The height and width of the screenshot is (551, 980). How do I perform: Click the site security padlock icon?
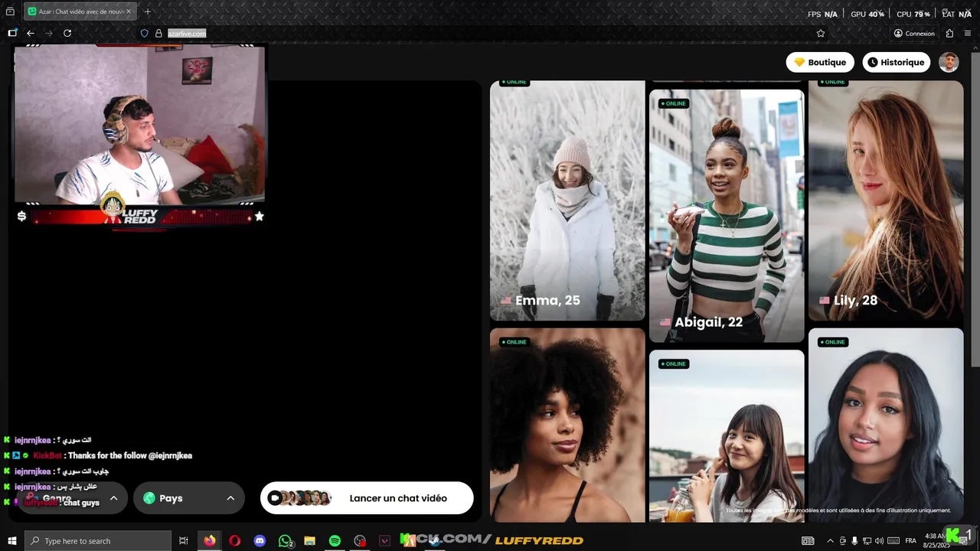(x=158, y=34)
